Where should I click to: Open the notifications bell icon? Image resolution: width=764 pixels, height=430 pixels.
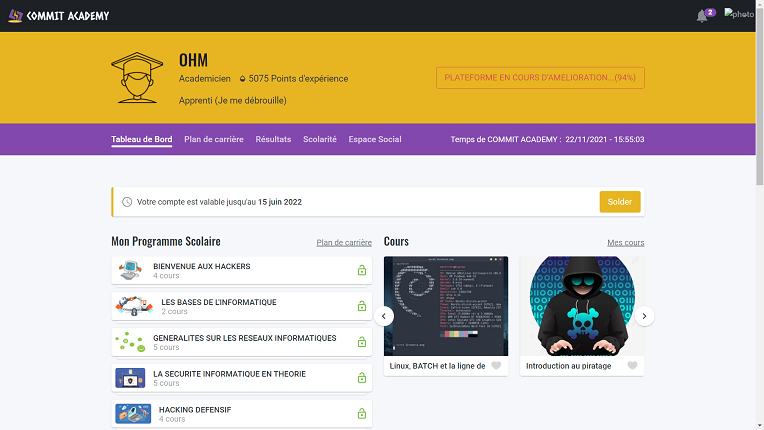click(x=702, y=16)
